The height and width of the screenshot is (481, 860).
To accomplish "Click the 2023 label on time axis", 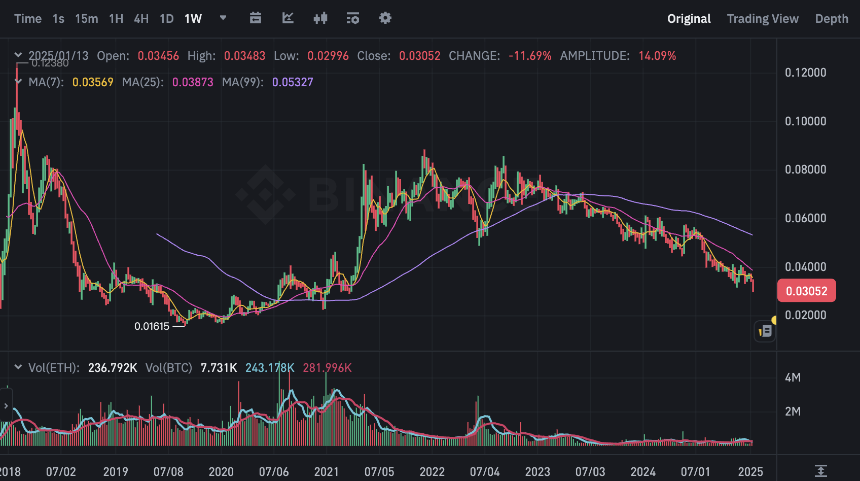I will [x=538, y=472].
